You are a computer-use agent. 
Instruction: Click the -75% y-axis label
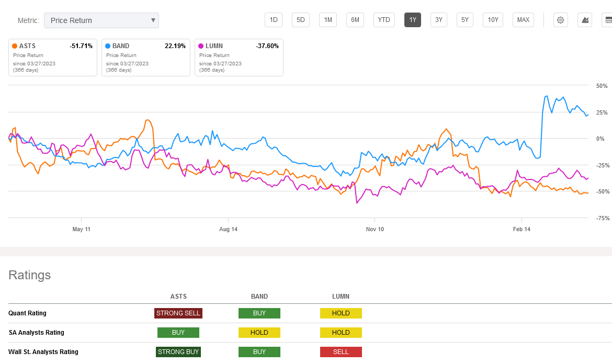tap(603, 219)
